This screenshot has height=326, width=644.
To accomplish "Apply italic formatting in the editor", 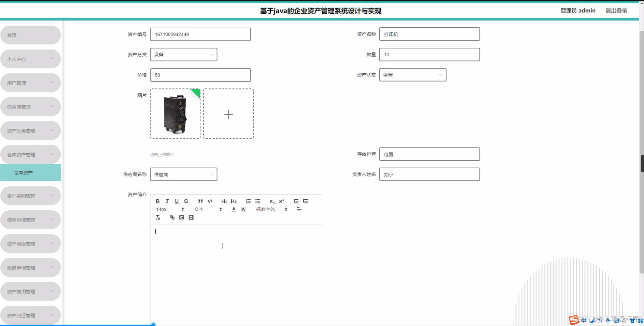I will [x=167, y=201].
